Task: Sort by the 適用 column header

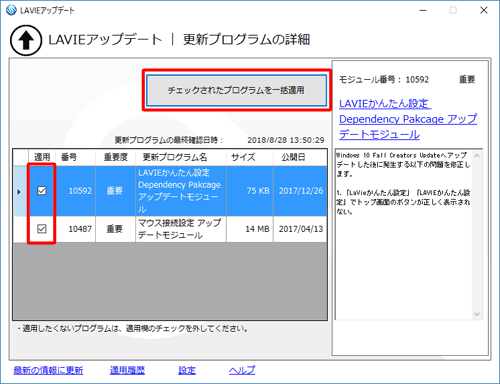Action: coord(42,157)
